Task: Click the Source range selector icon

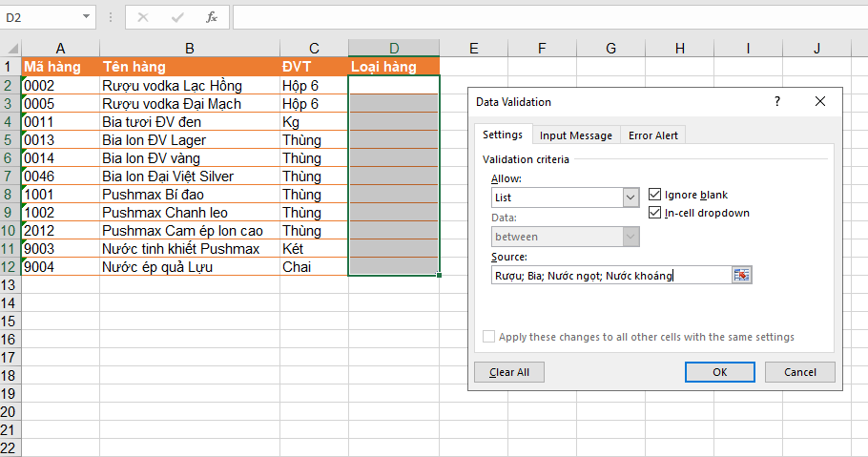Action: click(x=741, y=275)
